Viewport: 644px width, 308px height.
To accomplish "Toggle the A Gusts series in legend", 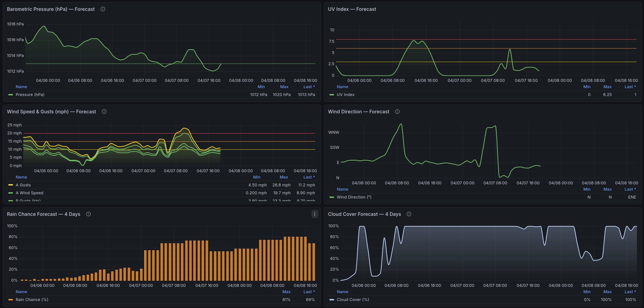I will [x=23, y=185].
